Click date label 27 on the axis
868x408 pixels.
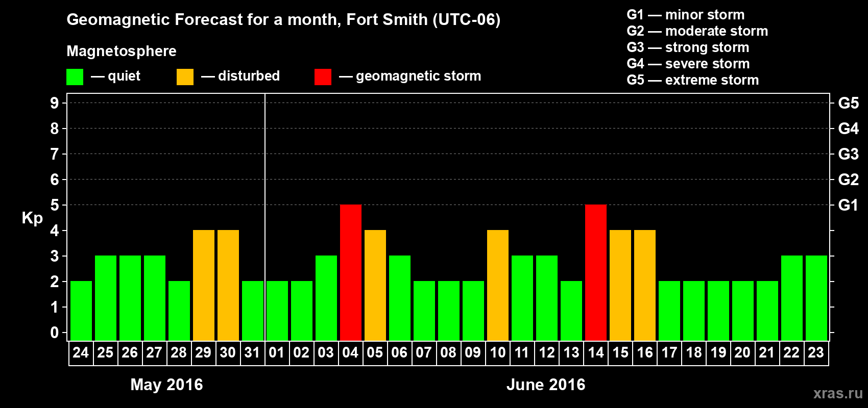155,353
